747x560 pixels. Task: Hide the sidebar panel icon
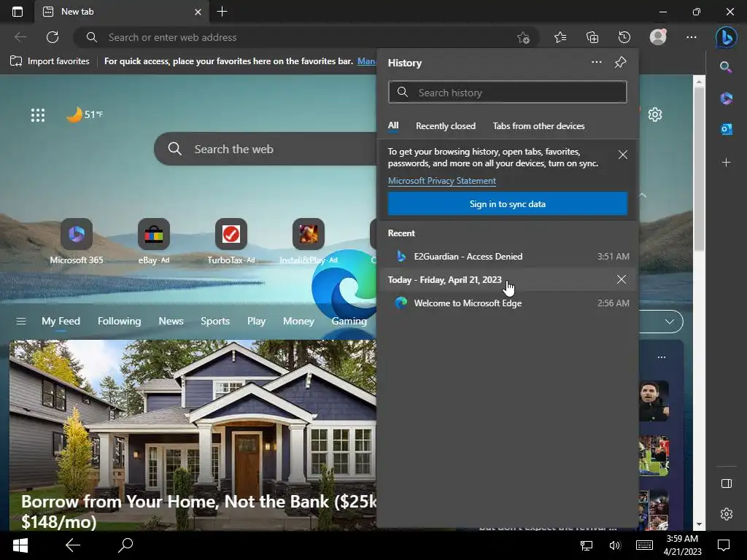click(726, 483)
